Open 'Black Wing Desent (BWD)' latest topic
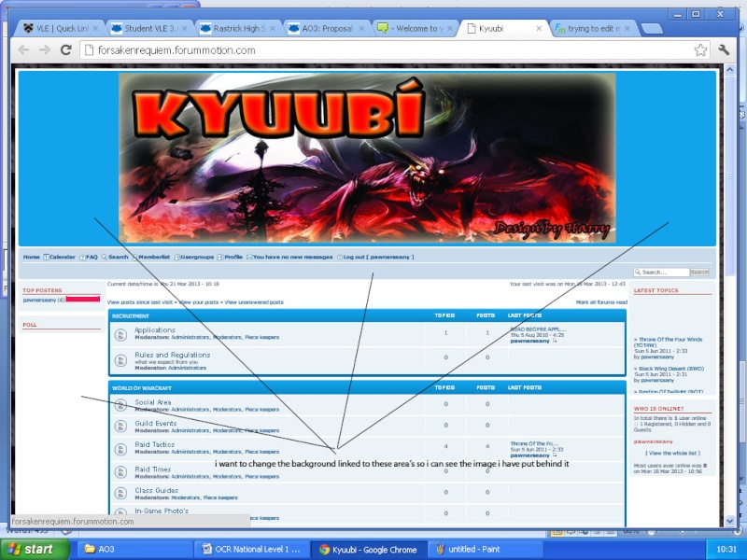This screenshot has width=747, height=560. tap(671, 369)
